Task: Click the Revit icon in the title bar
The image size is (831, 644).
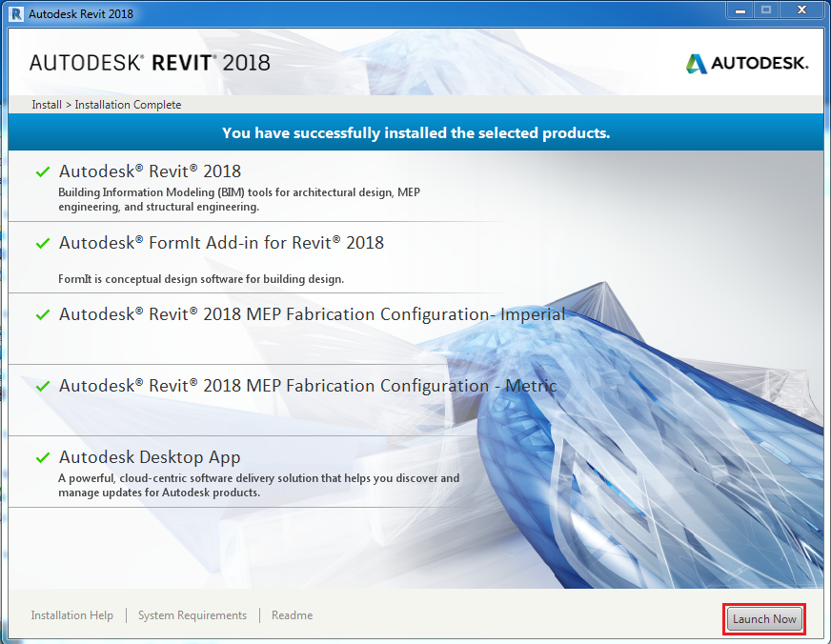Action: pos(15,14)
